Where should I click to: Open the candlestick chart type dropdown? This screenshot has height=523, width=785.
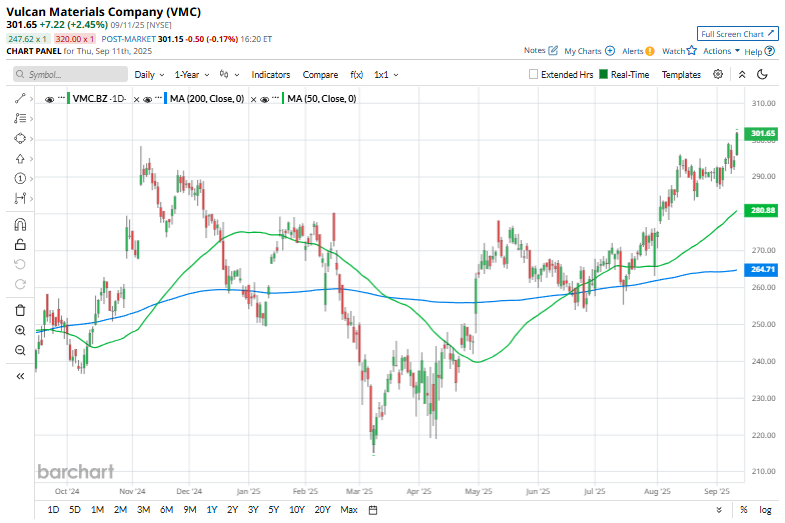[229, 75]
